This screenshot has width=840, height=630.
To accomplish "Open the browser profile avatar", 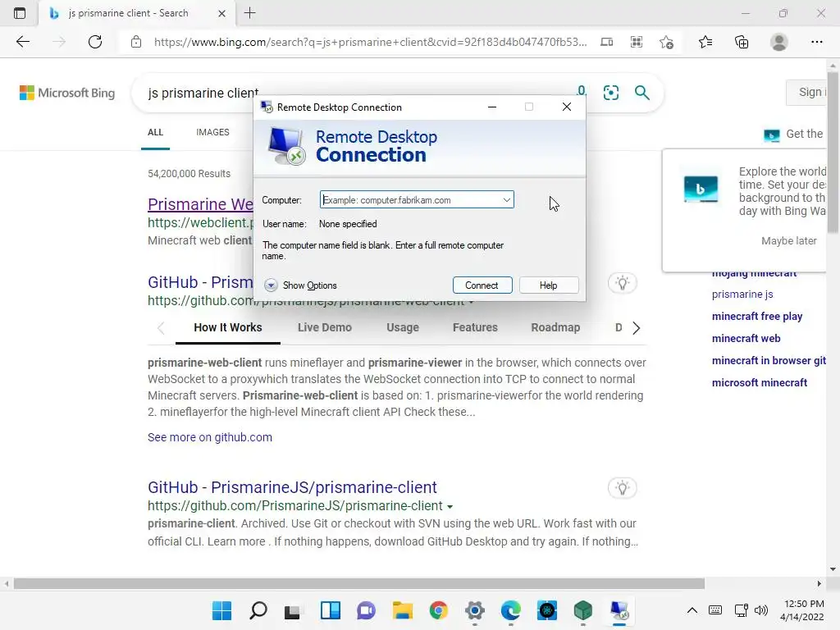I will pyautogui.click(x=779, y=42).
